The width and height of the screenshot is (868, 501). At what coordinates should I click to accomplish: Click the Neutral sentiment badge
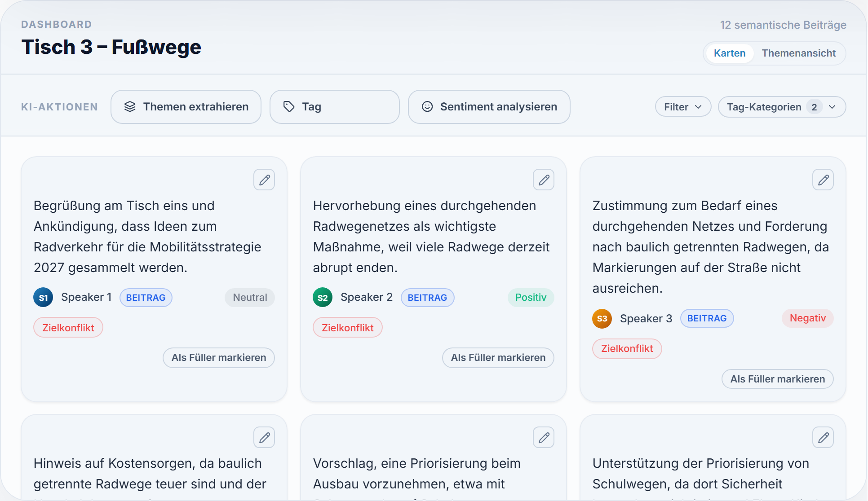250,298
